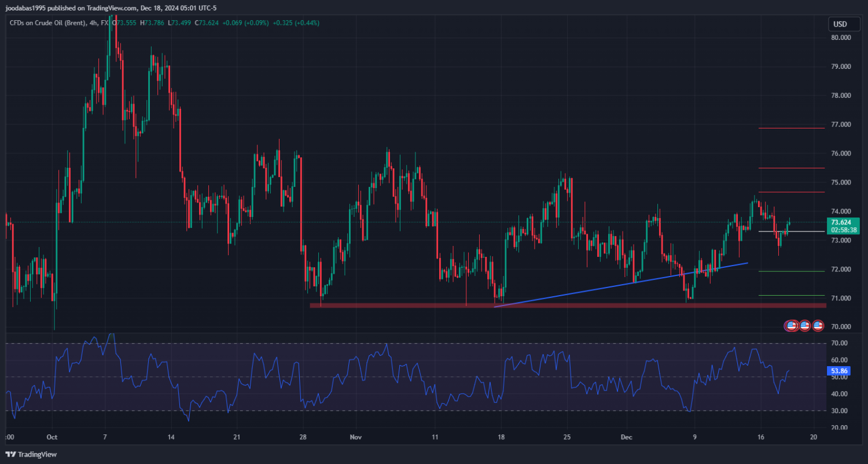Click the 75.000 price axis label

point(841,182)
